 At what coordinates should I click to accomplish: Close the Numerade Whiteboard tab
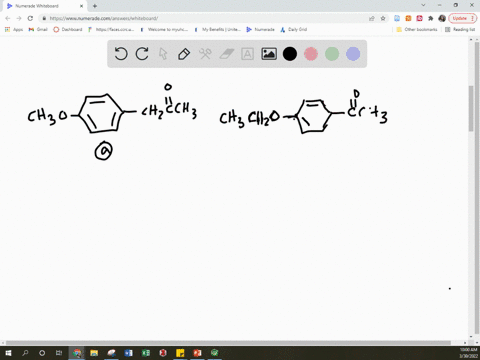click(81, 6)
